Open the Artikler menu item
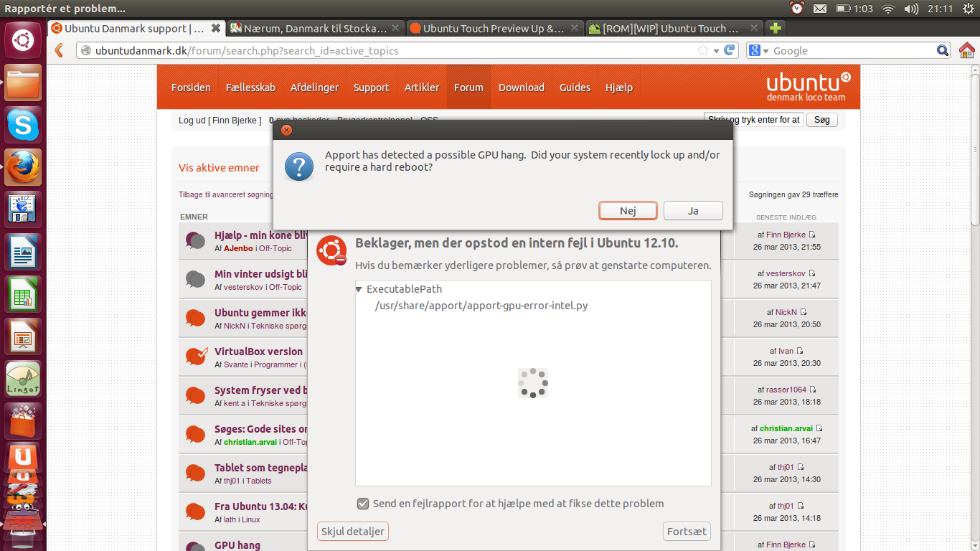 422,88
